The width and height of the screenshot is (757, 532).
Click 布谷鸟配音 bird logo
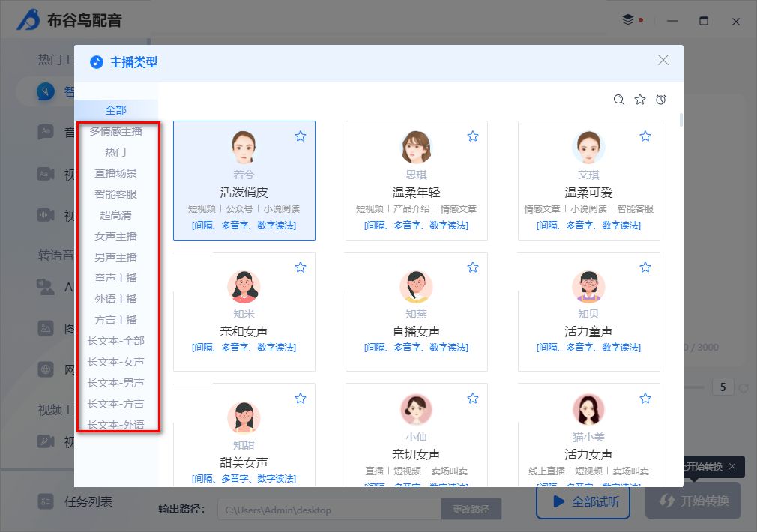click(x=29, y=19)
